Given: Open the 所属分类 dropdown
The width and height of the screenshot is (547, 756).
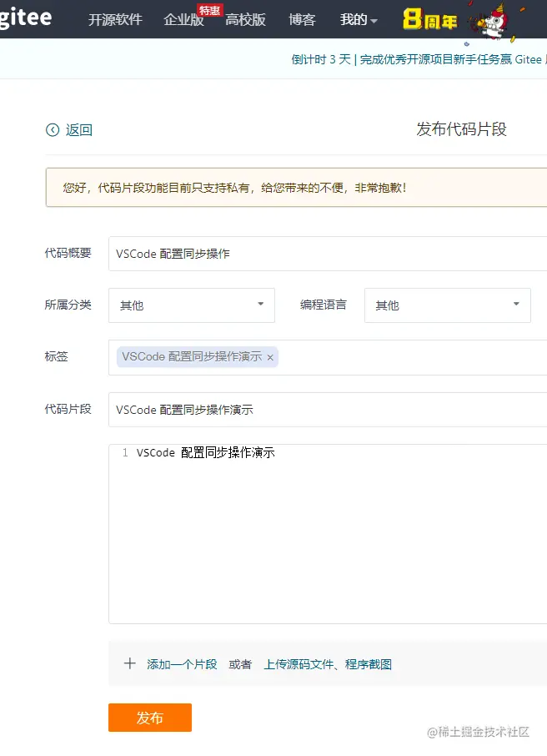Looking at the screenshot, I should tap(192, 305).
